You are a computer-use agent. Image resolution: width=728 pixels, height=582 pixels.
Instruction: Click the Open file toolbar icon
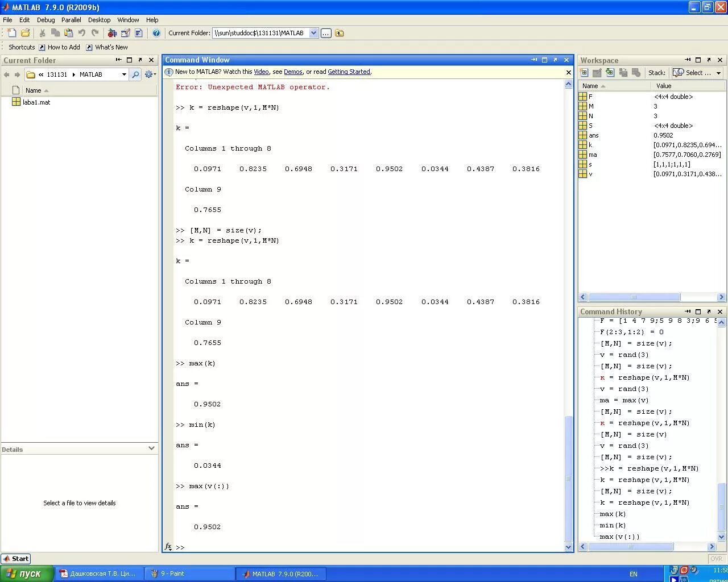coord(25,33)
